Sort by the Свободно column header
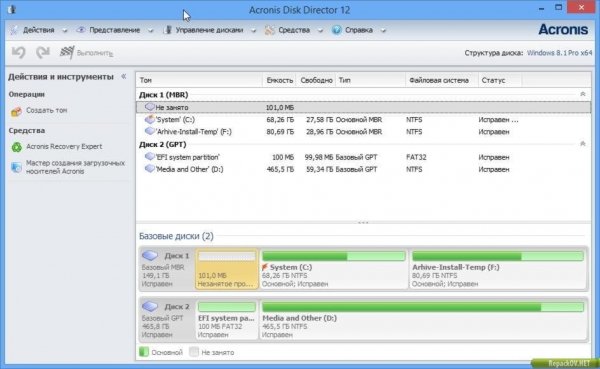The height and width of the screenshot is (369, 600). point(316,80)
